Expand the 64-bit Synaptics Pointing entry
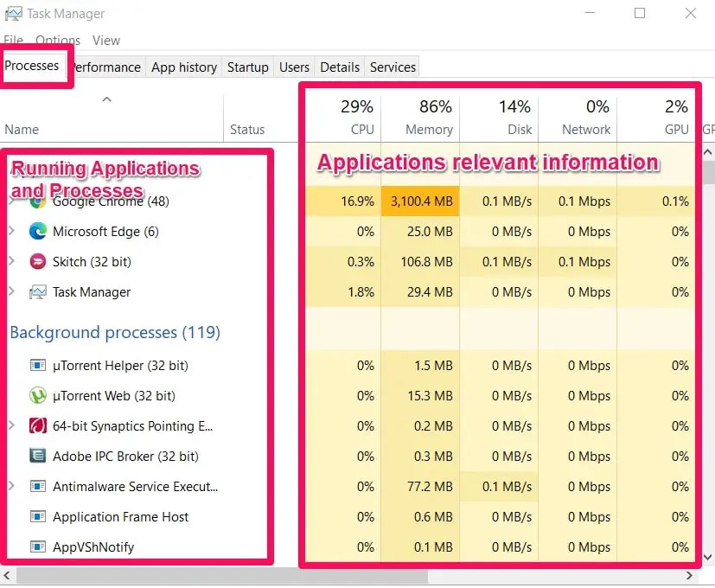Screen dimensions: 715x588 click(x=12, y=425)
